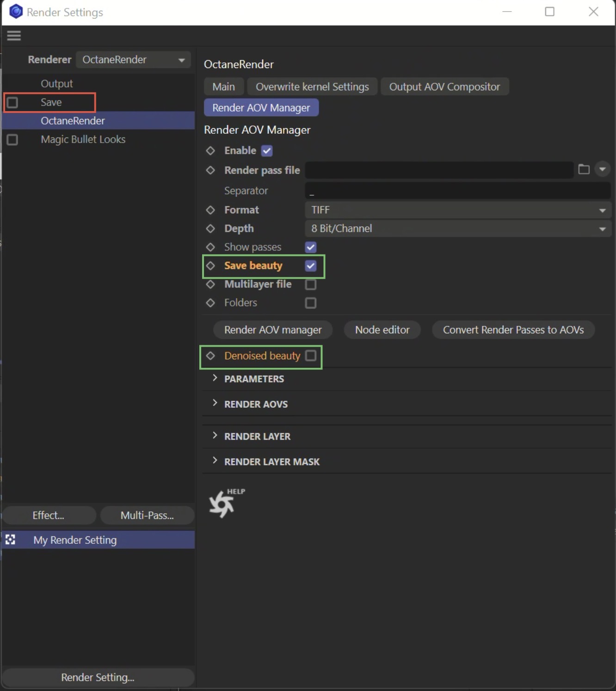
Task: Click Convert Render Passes to AOVs
Action: click(513, 330)
